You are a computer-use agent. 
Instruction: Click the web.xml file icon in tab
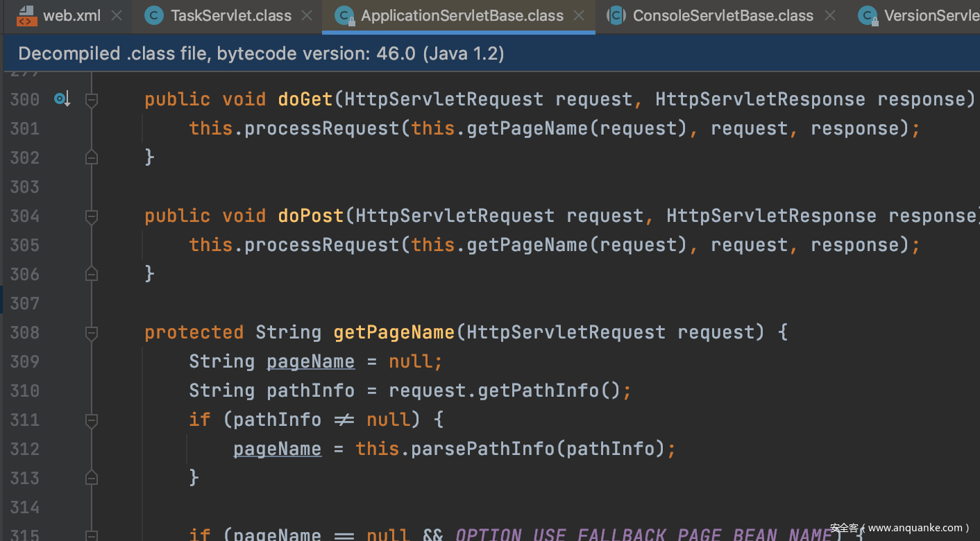coord(26,15)
